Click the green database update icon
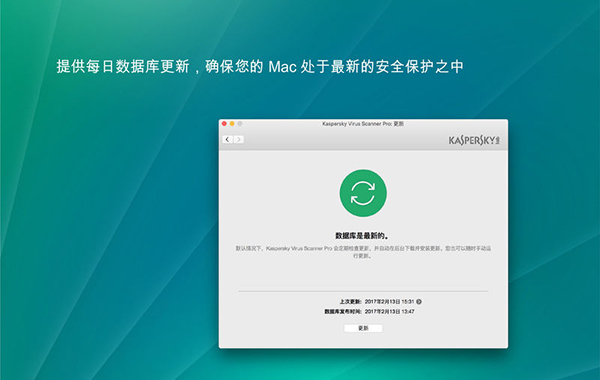The height and width of the screenshot is (380, 600). [363, 193]
